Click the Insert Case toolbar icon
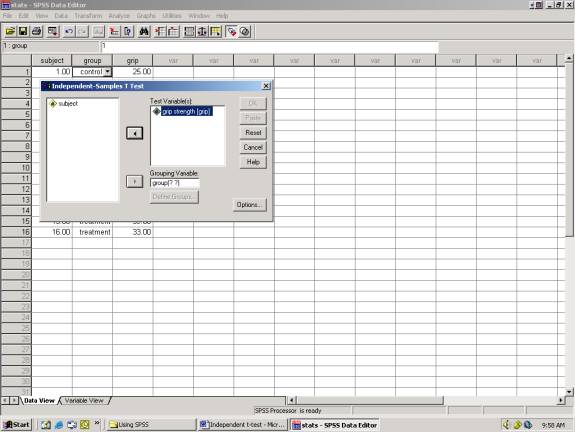 pyautogui.click(x=160, y=32)
